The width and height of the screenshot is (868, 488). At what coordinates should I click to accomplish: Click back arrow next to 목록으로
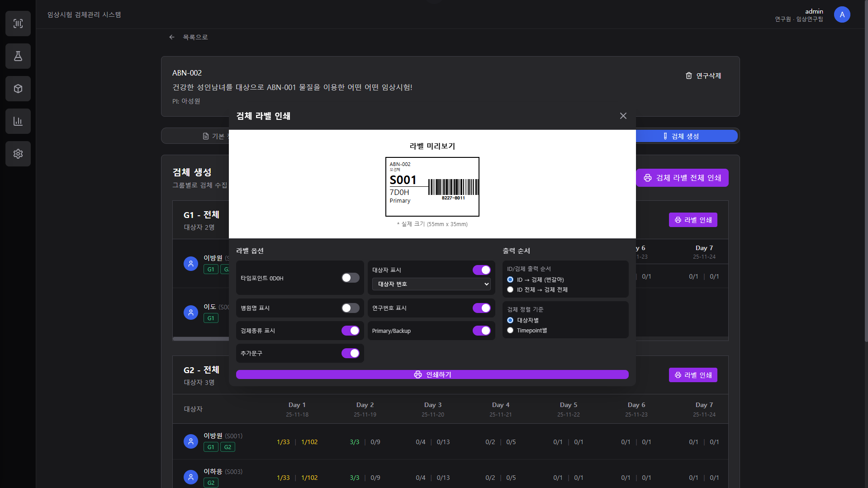pyautogui.click(x=172, y=37)
